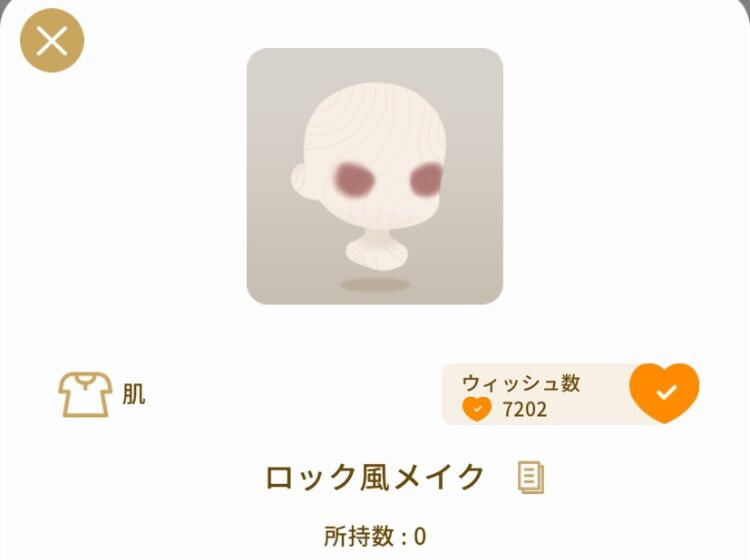Click the mannequin neck base in preview

click(376, 254)
